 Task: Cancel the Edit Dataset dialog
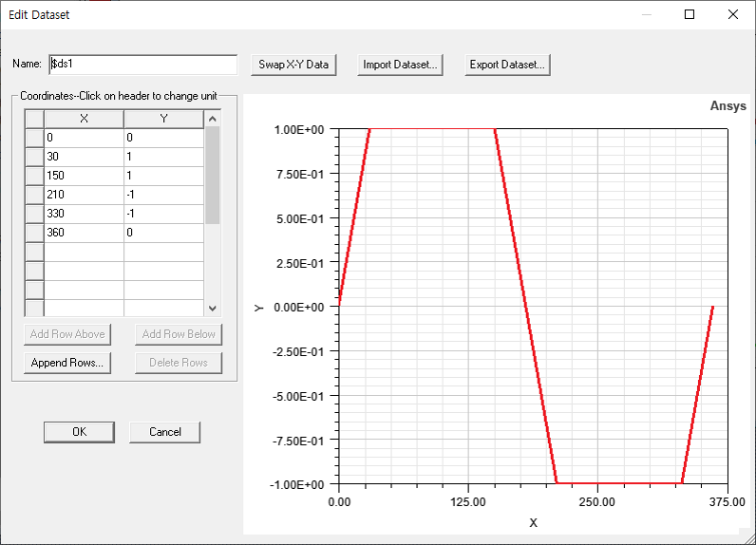click(164, 432)
